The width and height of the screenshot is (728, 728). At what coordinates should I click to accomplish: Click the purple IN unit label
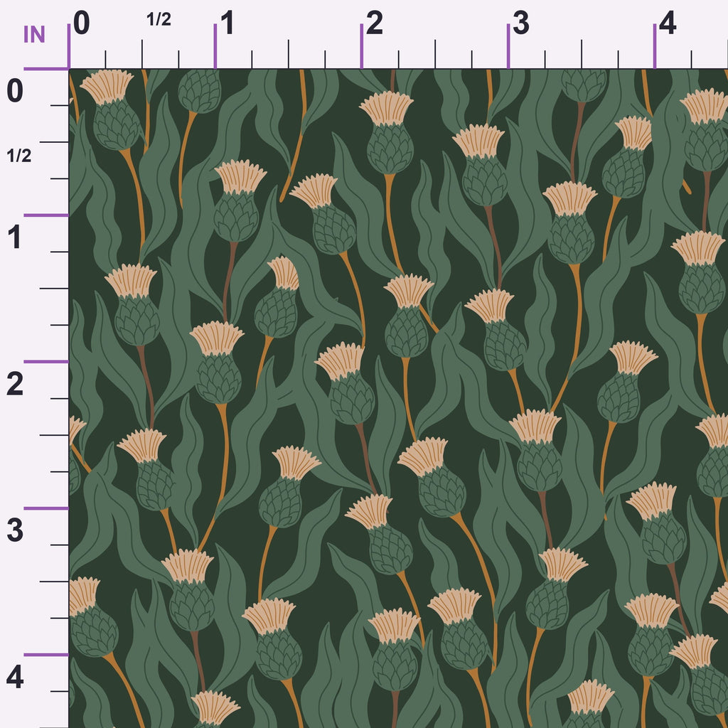[34, 34]
